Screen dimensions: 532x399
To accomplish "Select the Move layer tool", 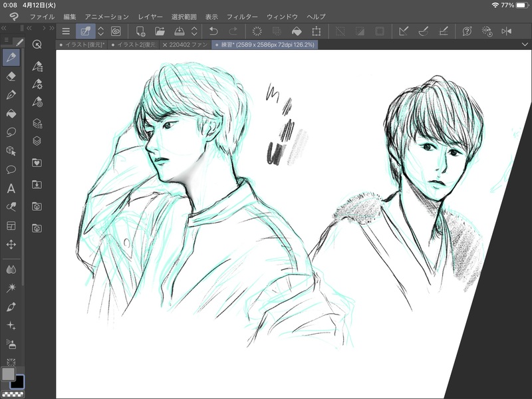I will tap(11, 244).
